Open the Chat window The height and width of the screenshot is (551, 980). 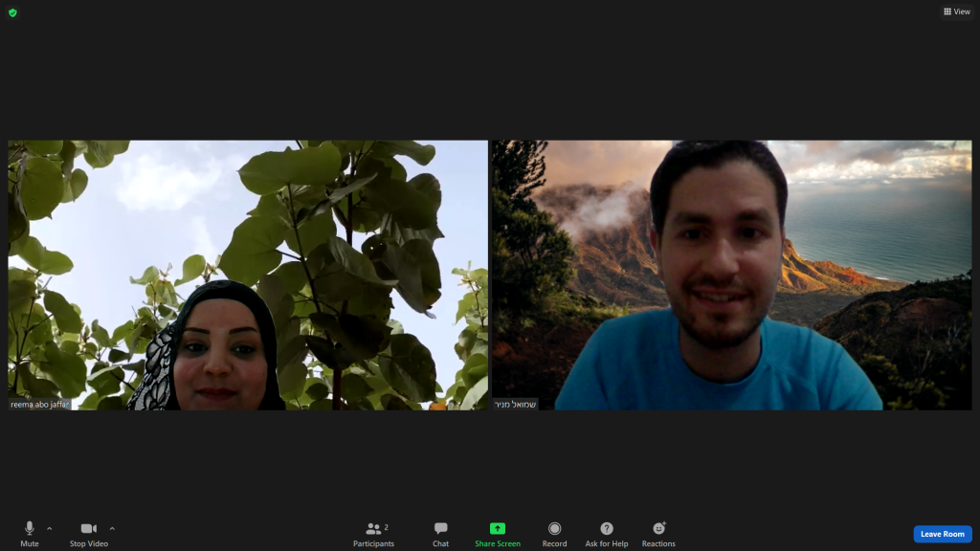click(x=440, y=529)
